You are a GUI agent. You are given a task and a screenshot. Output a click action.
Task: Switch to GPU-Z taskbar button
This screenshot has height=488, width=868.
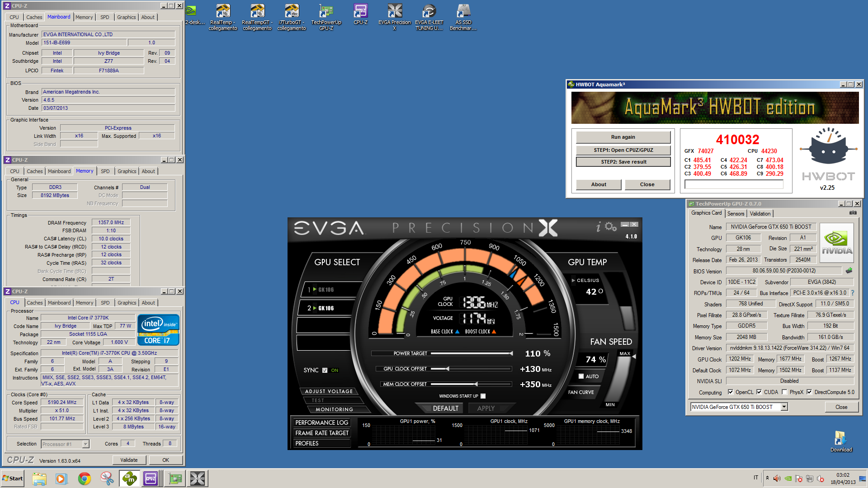175,479
